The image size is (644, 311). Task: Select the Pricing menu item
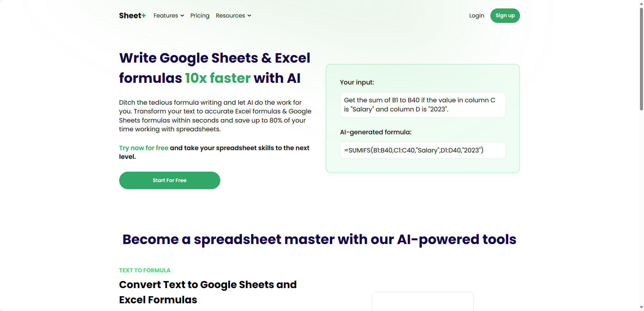[199, 15]
